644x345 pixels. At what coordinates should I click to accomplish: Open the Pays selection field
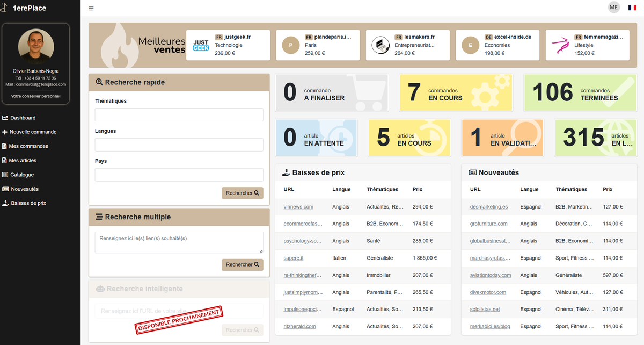[179, 175]
